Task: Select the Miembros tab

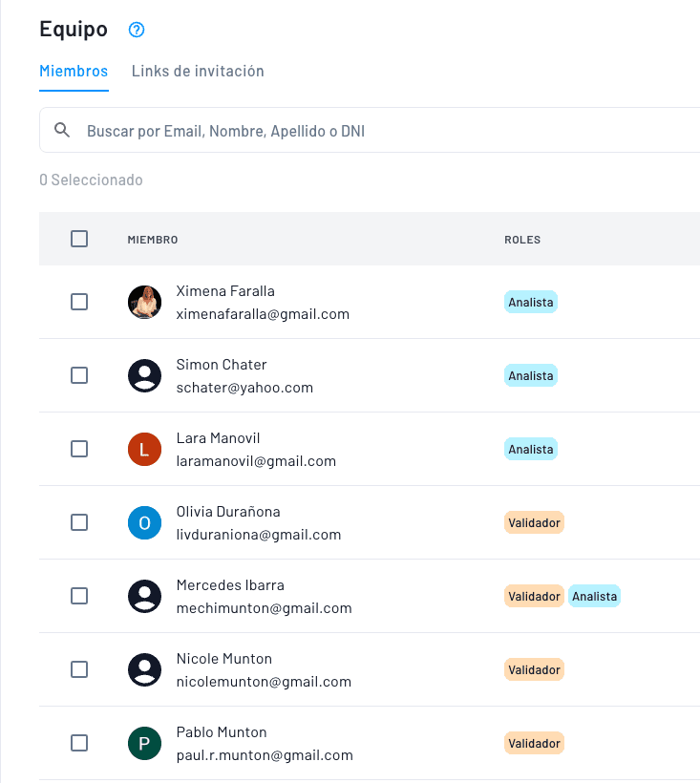Action: [74, 71]
